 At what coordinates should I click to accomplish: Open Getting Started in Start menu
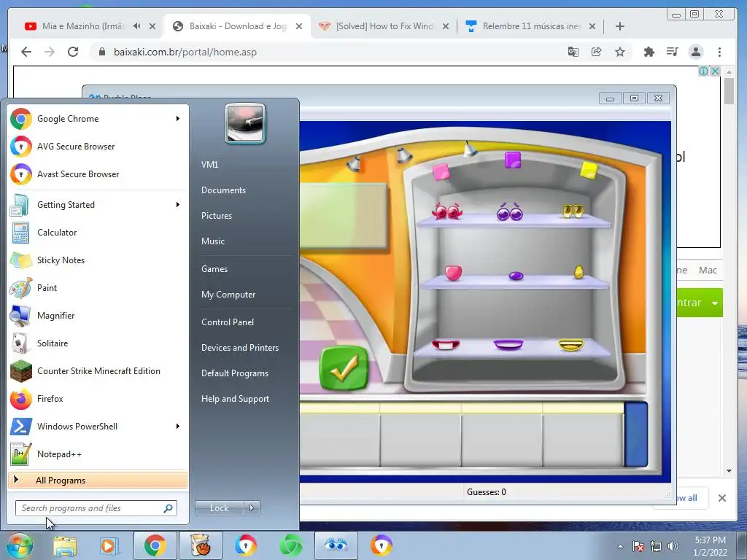tap(98, 205)
